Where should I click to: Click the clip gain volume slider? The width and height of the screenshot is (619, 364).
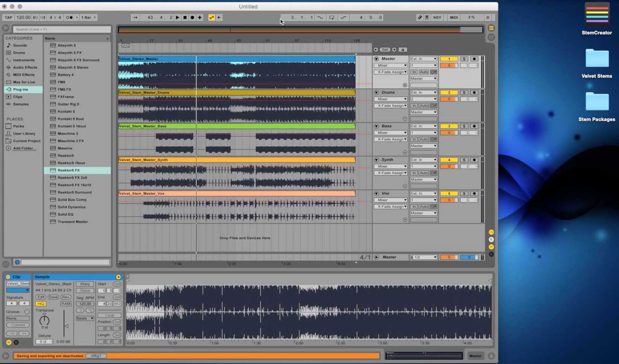pos(66,326)
